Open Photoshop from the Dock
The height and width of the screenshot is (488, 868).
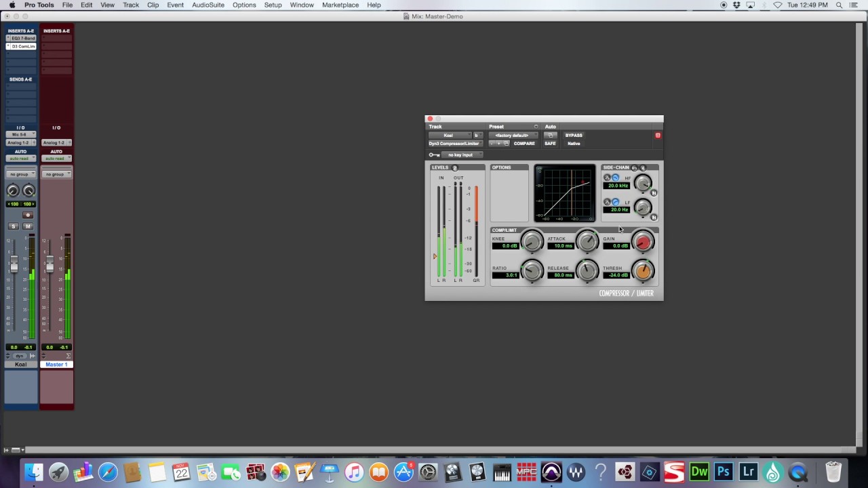pyautogui.click(x=724, y=472)
